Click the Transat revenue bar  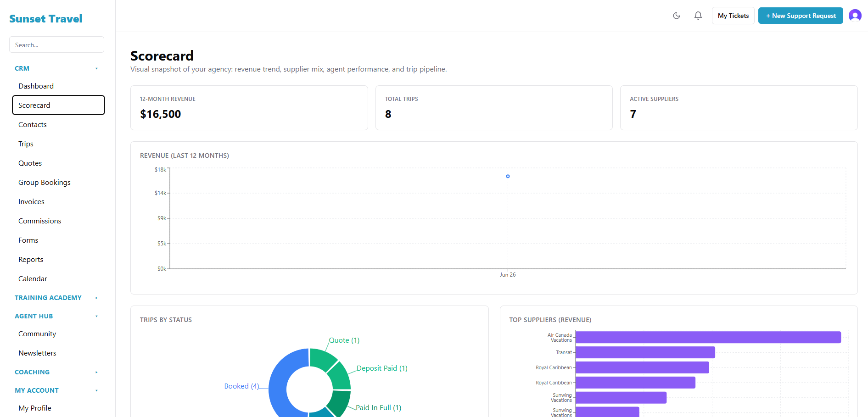click(x=645, y=352)
